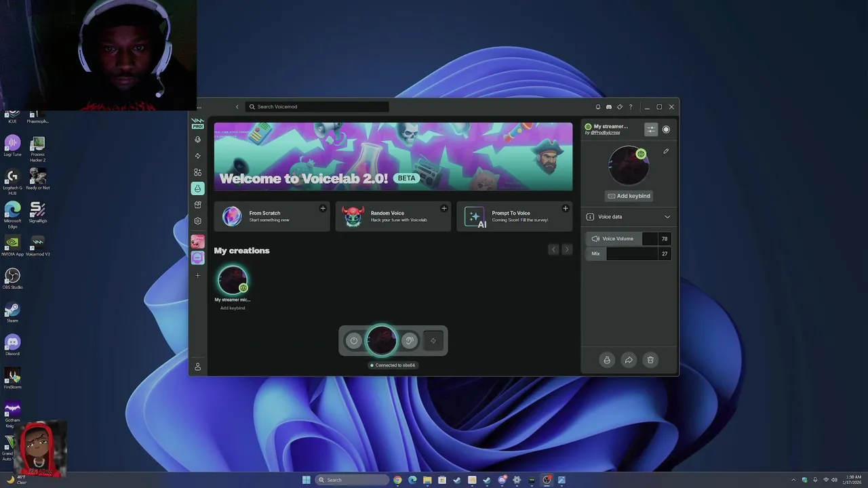Viewport: 868px width, 488px height.
Task: Delete the voice with trash button
Action: (x=650, y=360)
